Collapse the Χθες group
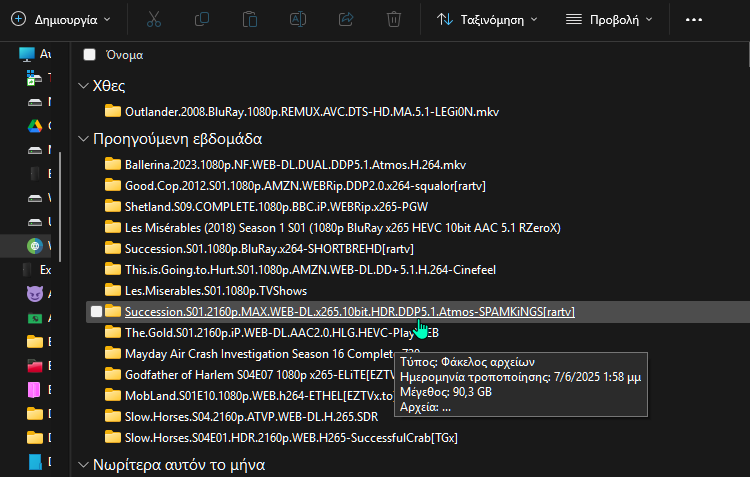The width and height of the screenshot is (750, 477). (x=83, y=86)
